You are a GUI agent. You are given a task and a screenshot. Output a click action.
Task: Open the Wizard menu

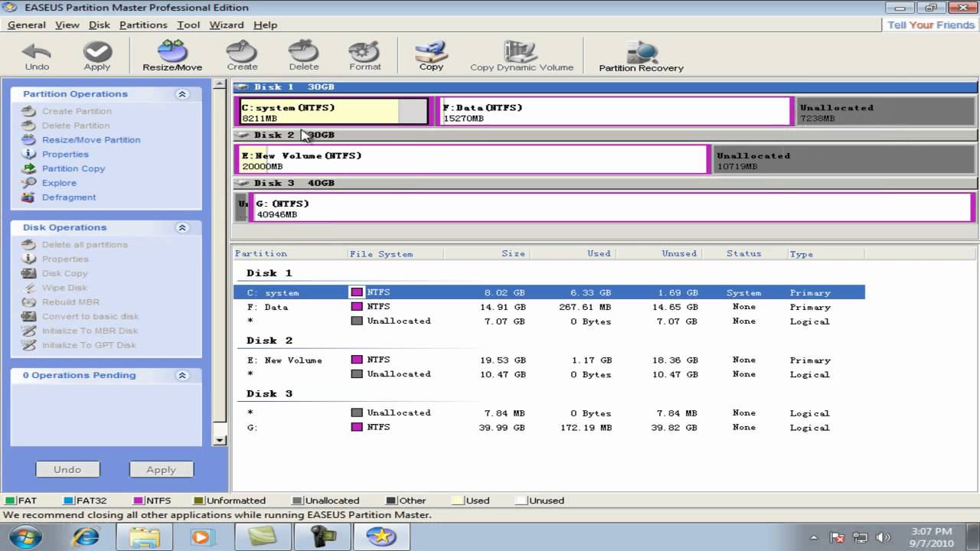[227, 24]
